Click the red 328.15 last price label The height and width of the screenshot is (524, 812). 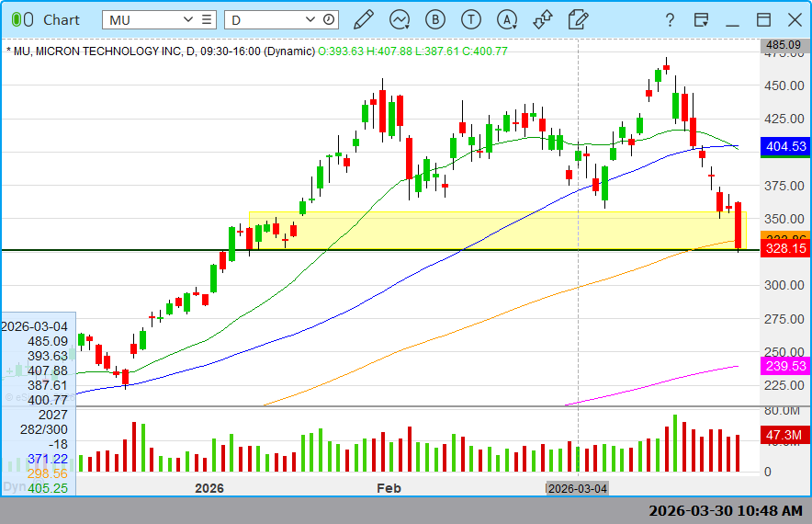(x=785, y=248)
